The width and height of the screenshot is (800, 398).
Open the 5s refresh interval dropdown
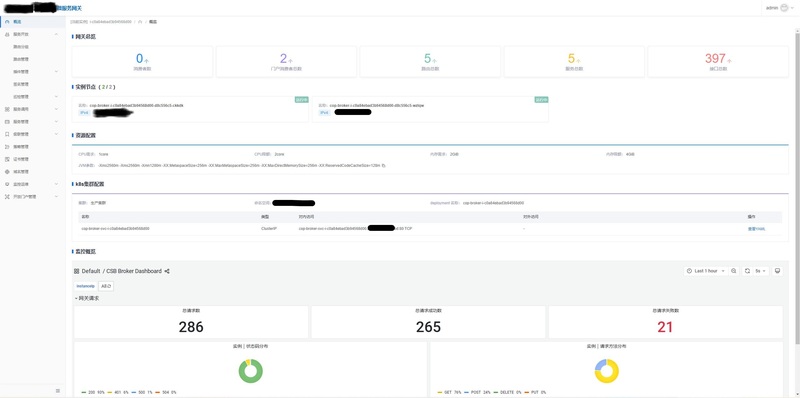760,271
